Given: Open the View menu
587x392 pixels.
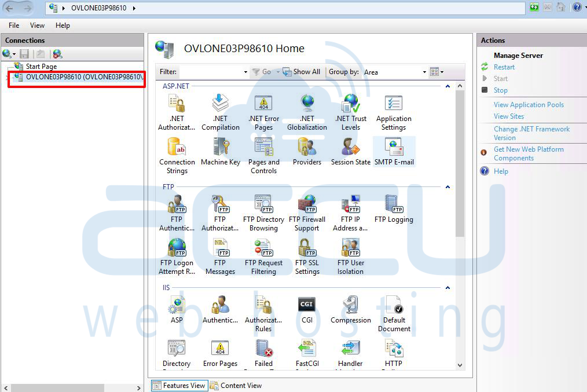Looking at the screenshot, I should click(x=37, y=25).
